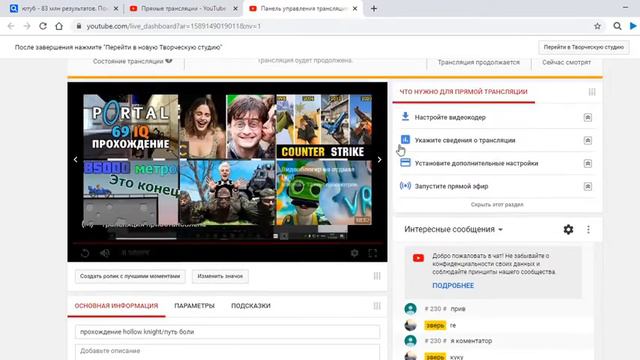The height and width of the screenshot is (360, 640).
Task: Go back with the browser back arrow
Action: [x=11, y=26]
